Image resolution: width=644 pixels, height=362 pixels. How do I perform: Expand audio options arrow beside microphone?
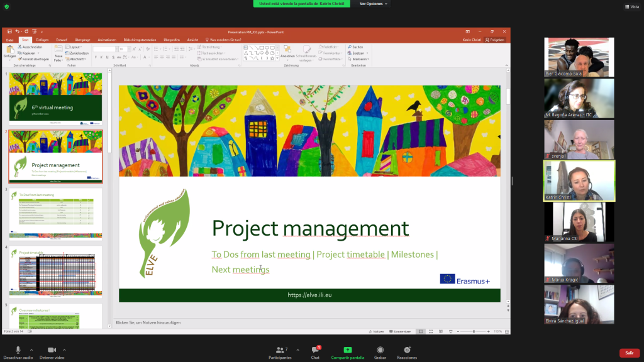click(x=31, y=349)
